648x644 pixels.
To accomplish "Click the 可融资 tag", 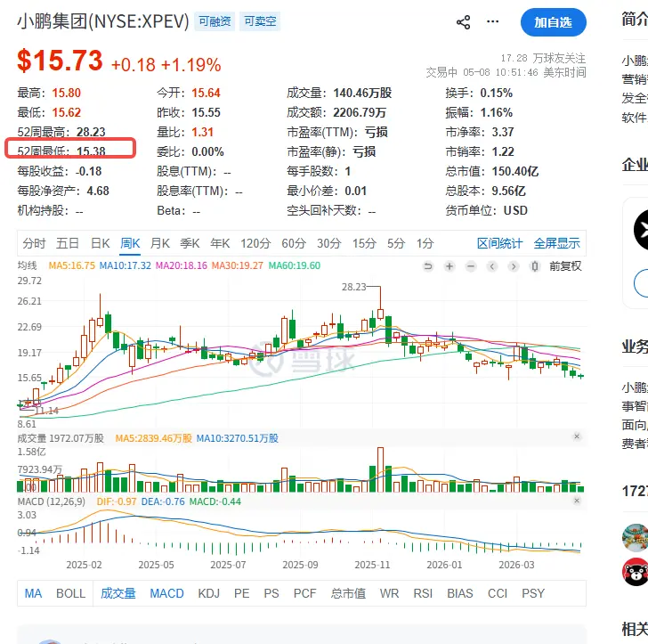I will [x=215, y=21].
